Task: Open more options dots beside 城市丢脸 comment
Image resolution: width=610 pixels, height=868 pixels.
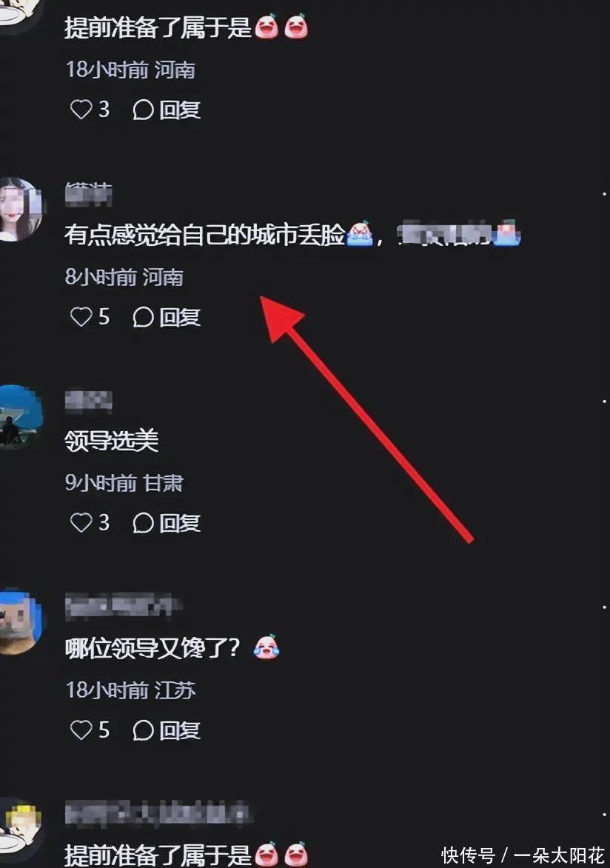Action: 604,194
